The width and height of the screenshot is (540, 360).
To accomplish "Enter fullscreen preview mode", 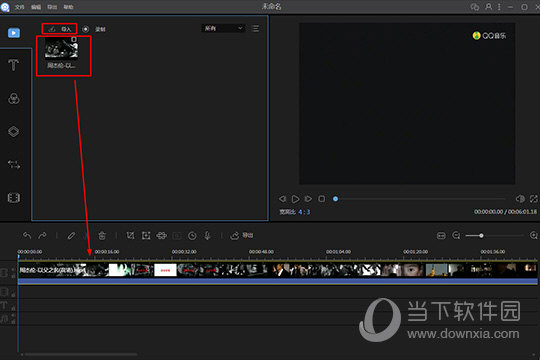I will (x=533, y=199).
